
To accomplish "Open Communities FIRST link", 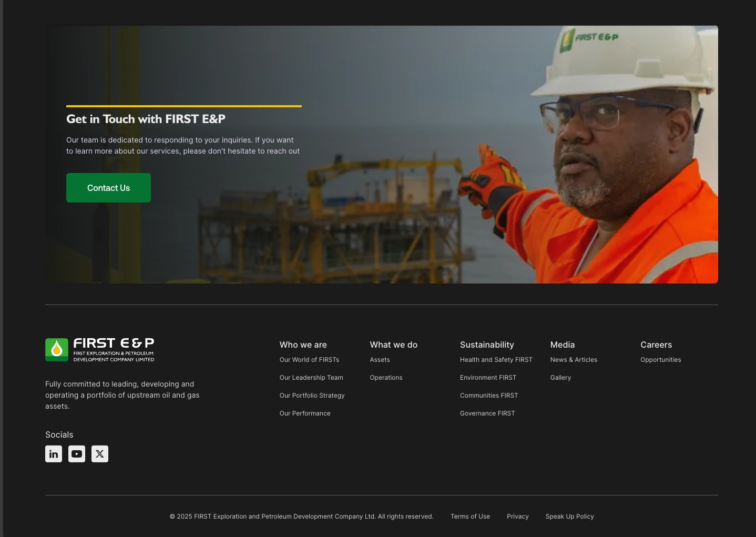I will coord(489,396).
